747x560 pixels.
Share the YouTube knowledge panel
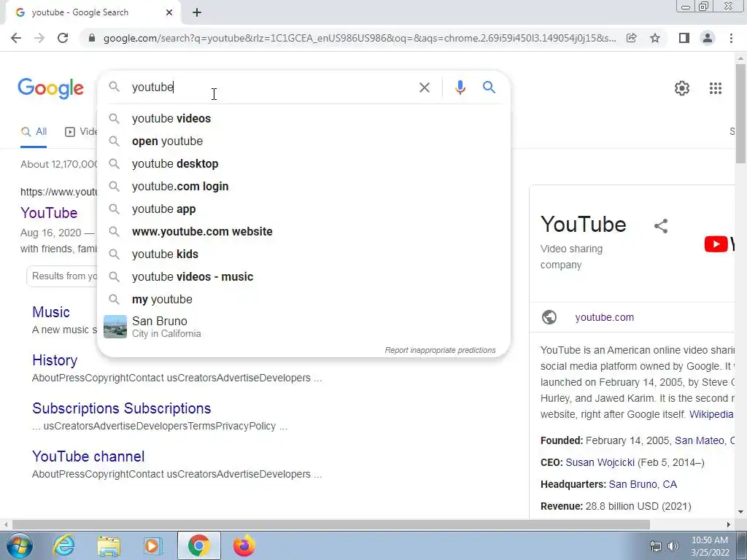(x=661, y=226)
